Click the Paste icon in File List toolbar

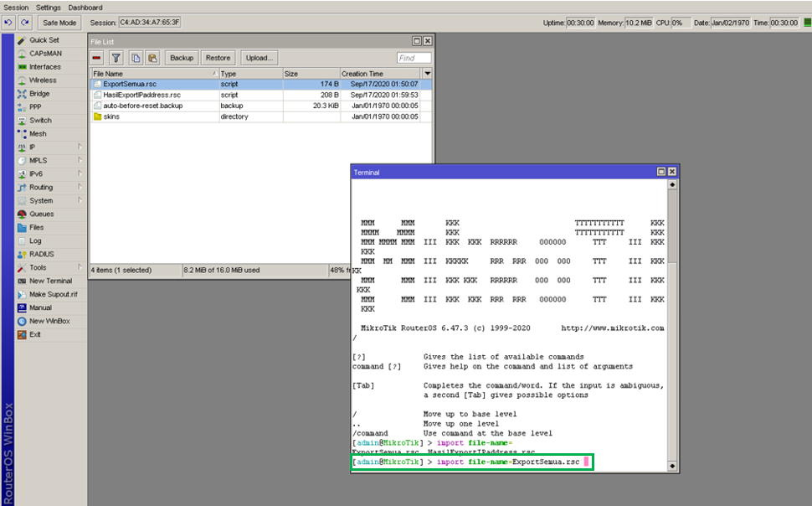pyautogui.click(x=152, y=58)
